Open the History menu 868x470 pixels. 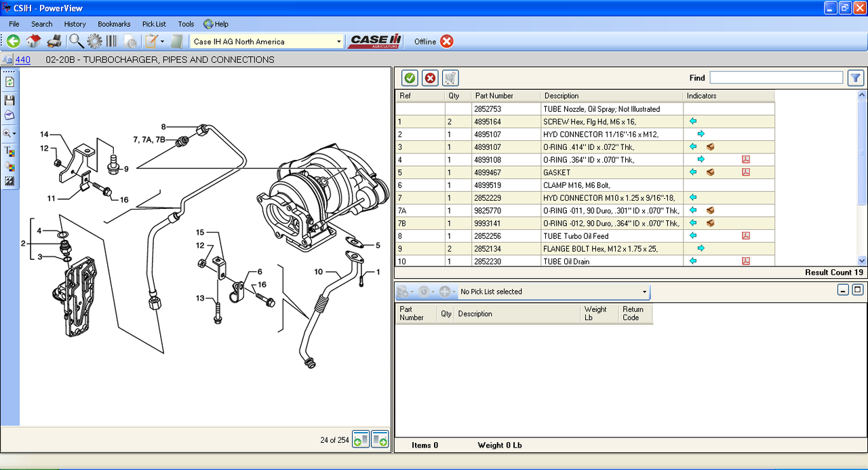(75, 24)
